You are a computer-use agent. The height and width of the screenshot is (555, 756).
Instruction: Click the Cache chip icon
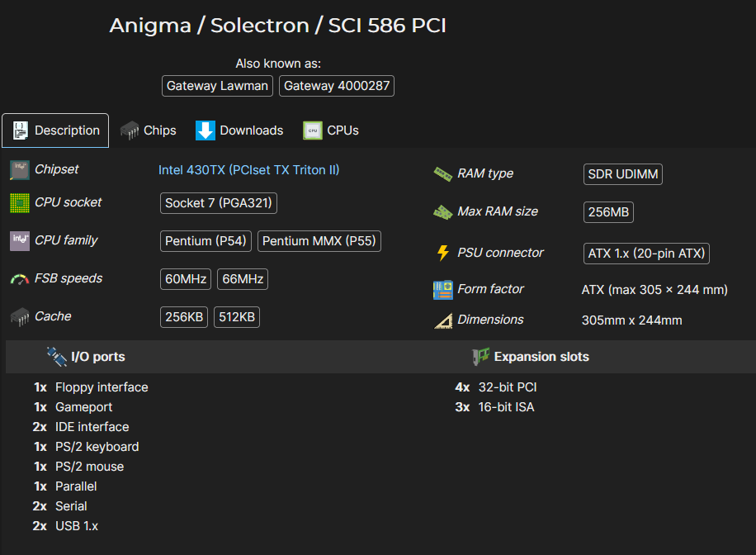20,316
